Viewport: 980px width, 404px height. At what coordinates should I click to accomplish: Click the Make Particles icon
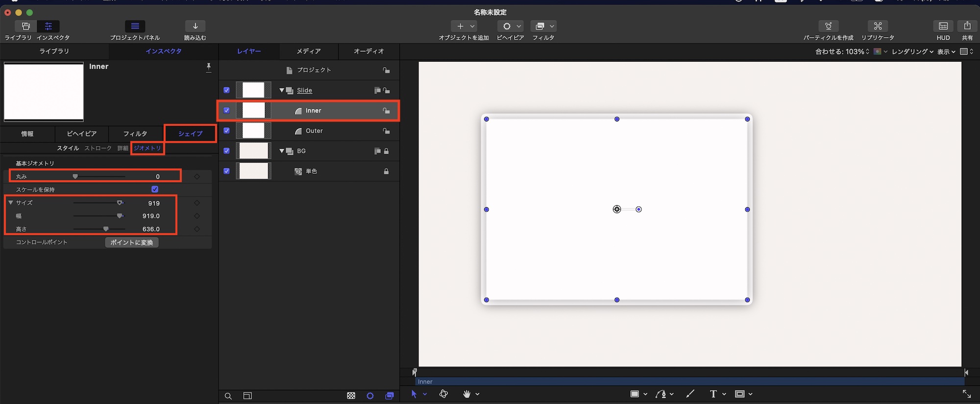point(828,26)
